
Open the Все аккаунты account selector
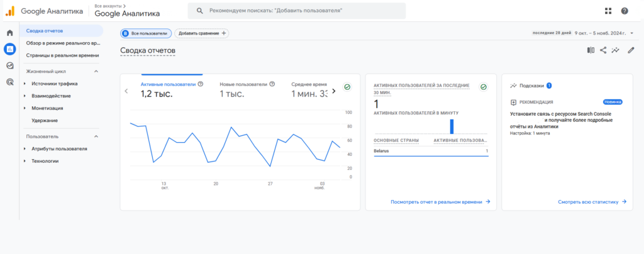click(127, 11)
